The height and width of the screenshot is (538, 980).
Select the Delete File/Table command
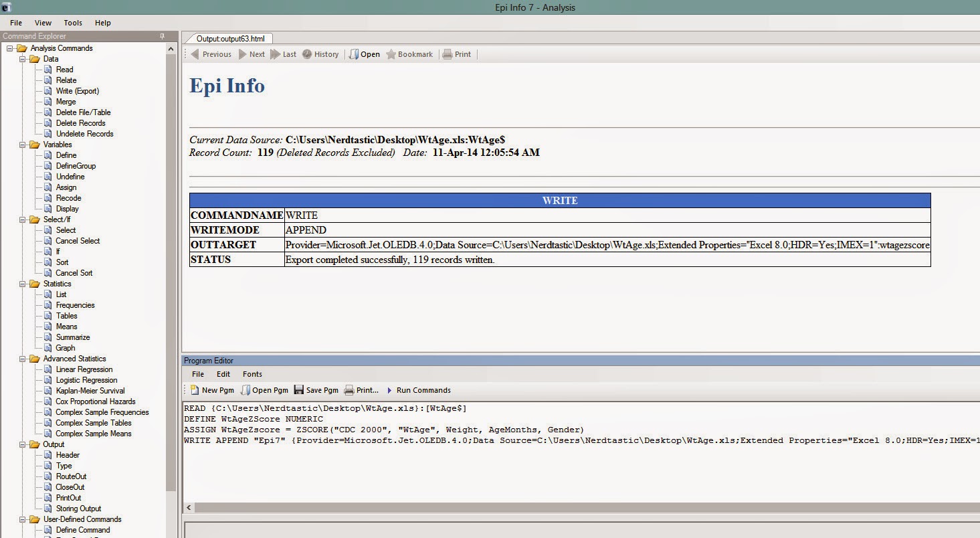click(x=84, y=112)
